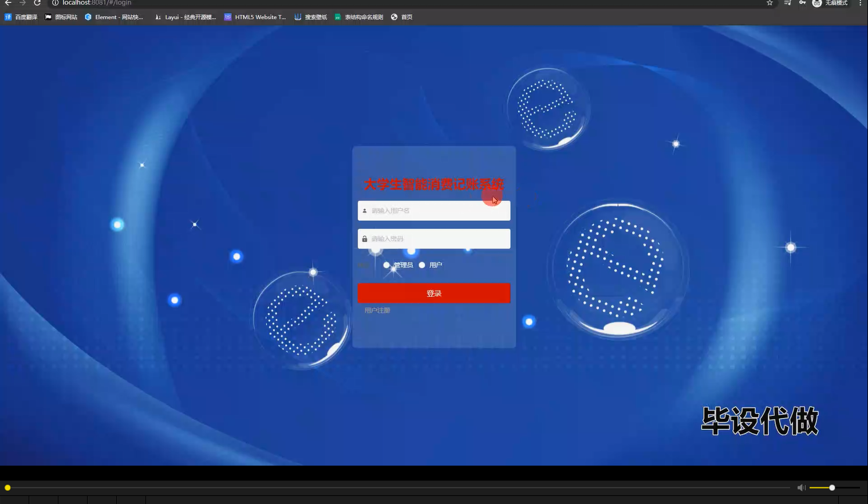The image size is (868, 504).
Task: Open the browser three-dot menu
Action: 860,3
